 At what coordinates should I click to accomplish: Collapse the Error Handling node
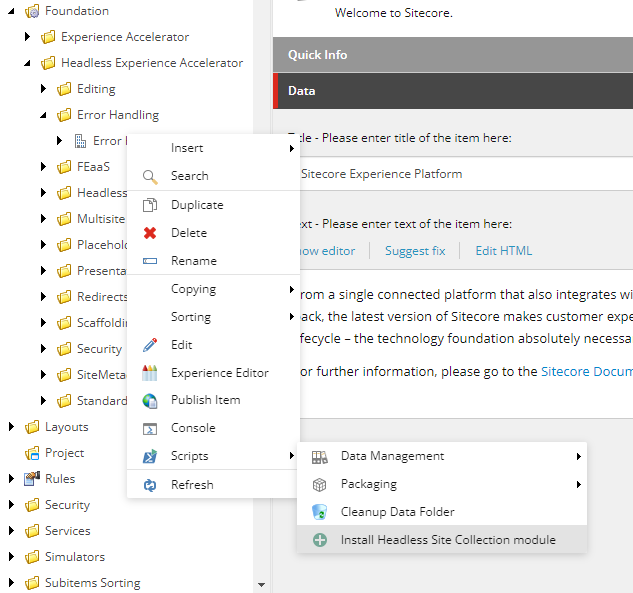coord(44,115)
